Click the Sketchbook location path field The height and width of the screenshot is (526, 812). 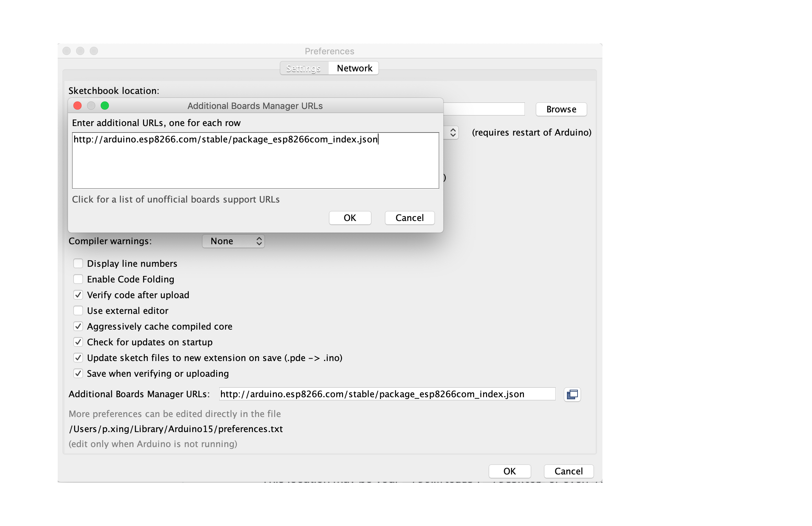coord(484,109)
